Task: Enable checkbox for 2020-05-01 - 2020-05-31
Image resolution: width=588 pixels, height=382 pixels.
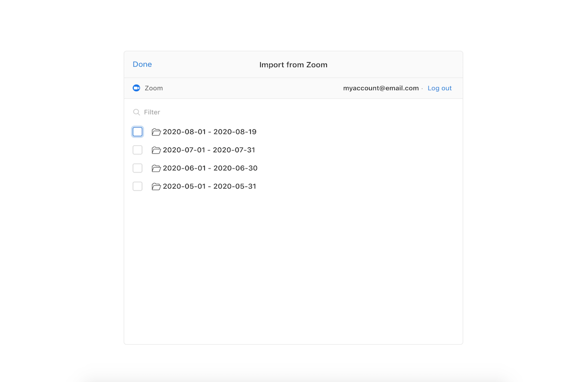Action: [x=138, y=186]
